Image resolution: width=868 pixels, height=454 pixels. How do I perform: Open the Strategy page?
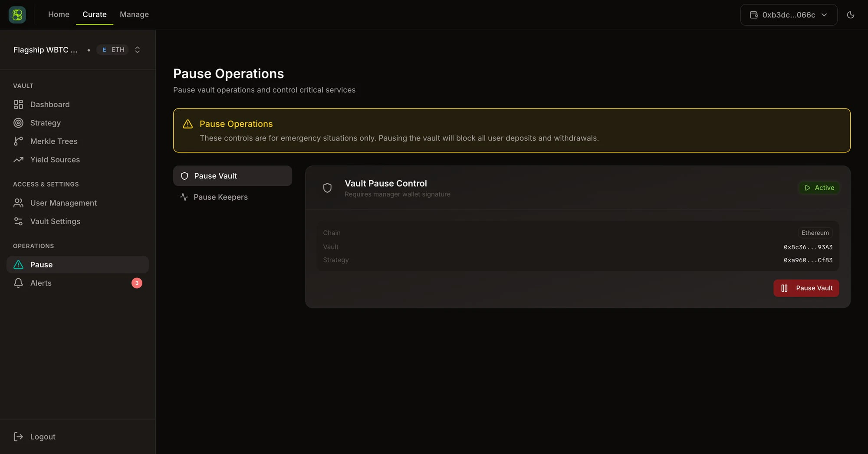coord(78,123)
